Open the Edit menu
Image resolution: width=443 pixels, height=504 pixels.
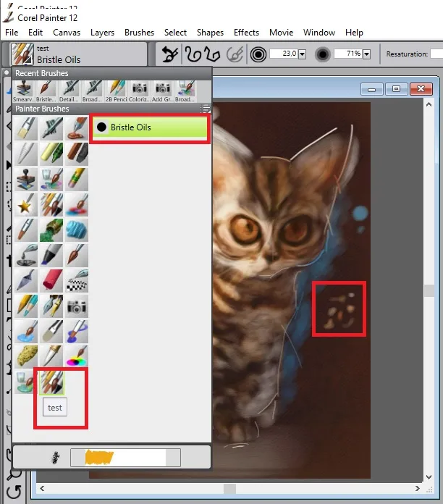[35, 33]
